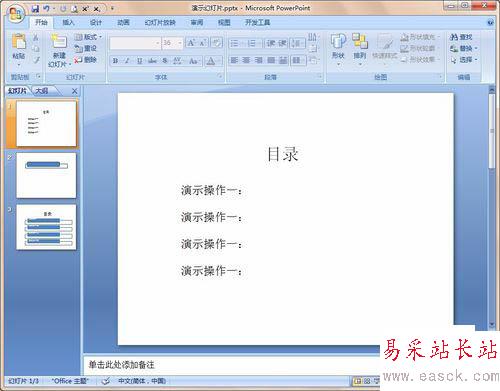The image size is (500, 391).
Task: Save the presentation from quick access toolbar
Action: (x=35, y=9)
